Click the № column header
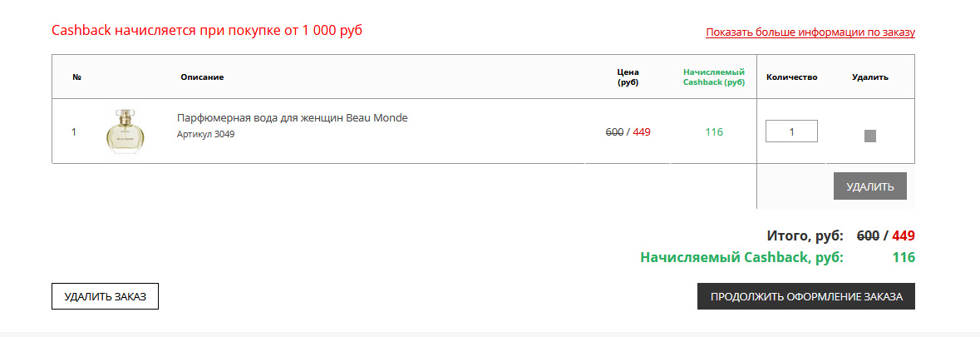 pos(77,77)
